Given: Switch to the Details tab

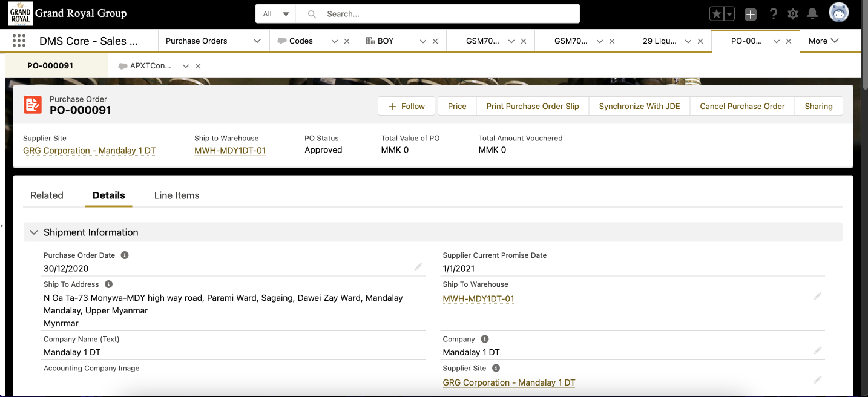Looking at the screenshot, I should [x=109, y=195].
